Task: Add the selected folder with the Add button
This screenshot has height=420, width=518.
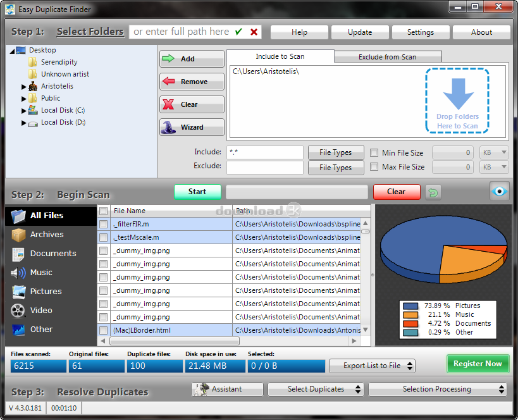Action: (x=192, y=59)
